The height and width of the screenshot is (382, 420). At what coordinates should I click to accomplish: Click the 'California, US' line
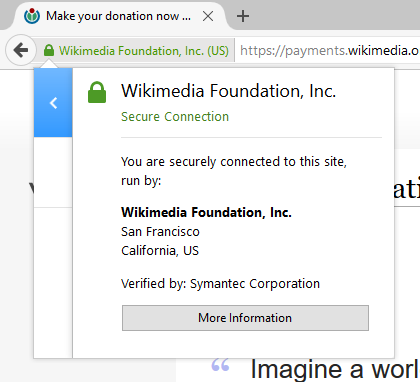click(160, 251)
